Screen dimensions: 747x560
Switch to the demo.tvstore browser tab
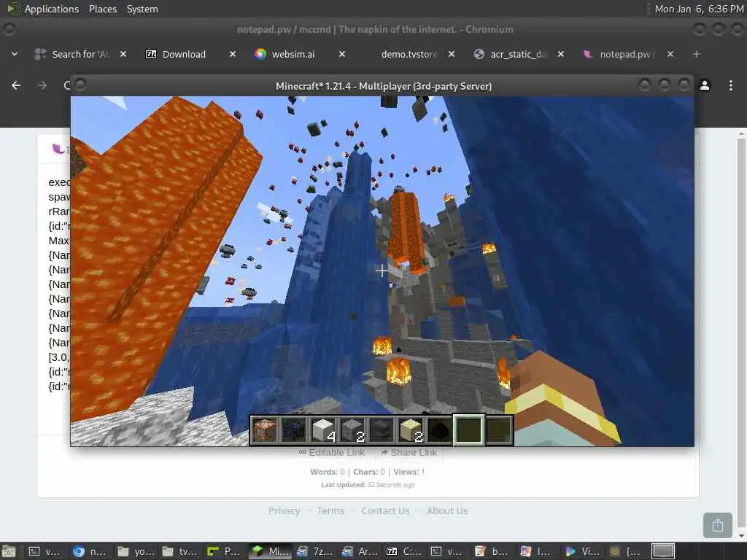pyautogui.click(x=409, y=54)
